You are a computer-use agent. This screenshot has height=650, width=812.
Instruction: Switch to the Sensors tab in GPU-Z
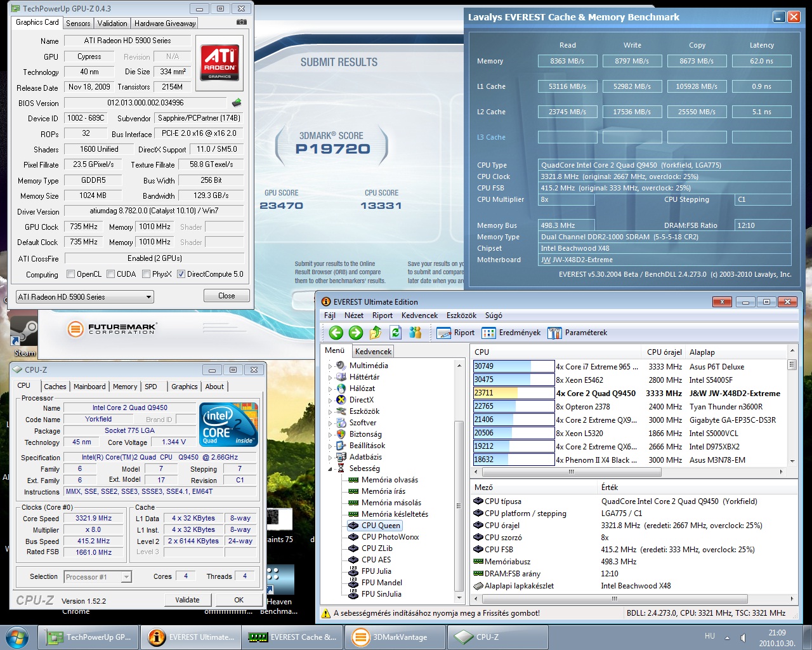[78, 23]
